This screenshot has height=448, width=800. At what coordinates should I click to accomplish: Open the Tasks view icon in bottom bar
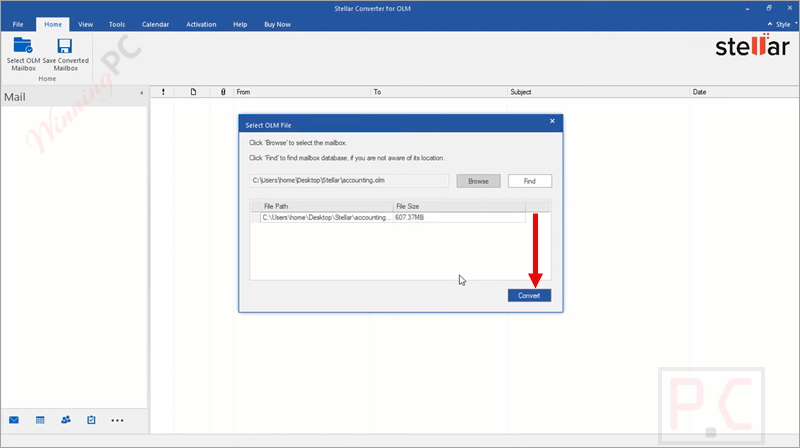(91, 420)
